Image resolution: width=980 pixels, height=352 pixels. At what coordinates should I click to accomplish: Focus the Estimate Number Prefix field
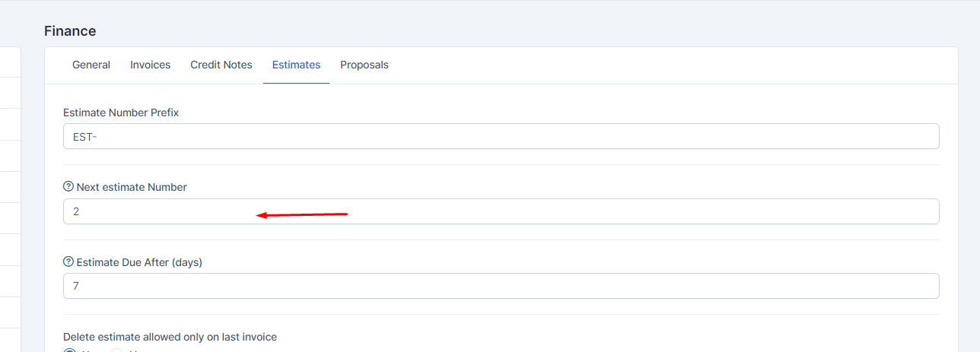(x=501, y=136)
